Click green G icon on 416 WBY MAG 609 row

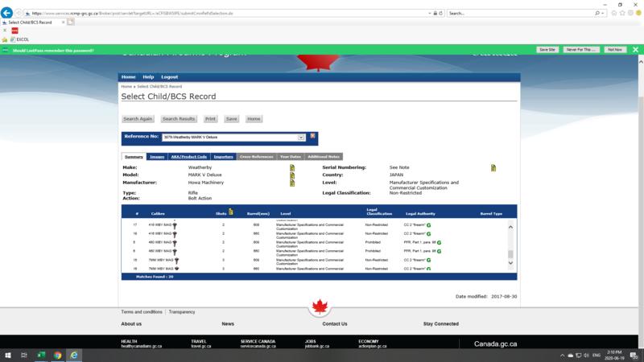[428, 225]
